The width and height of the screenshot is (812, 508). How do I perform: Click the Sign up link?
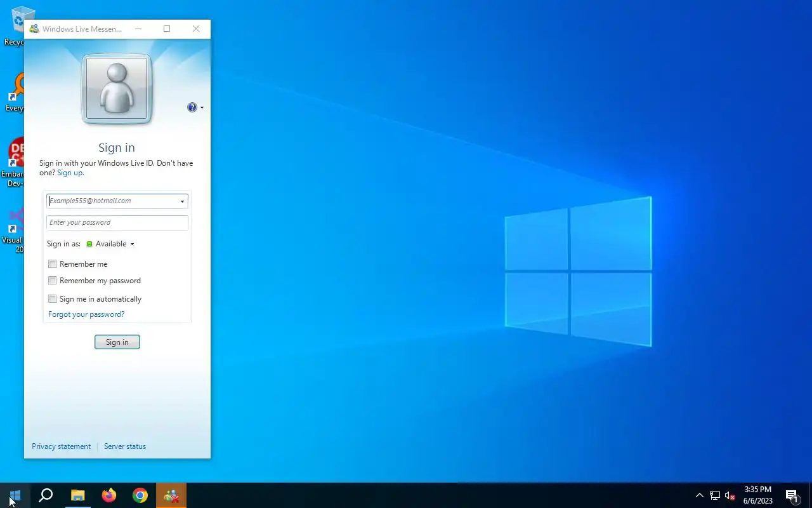(x=70, y=173)
